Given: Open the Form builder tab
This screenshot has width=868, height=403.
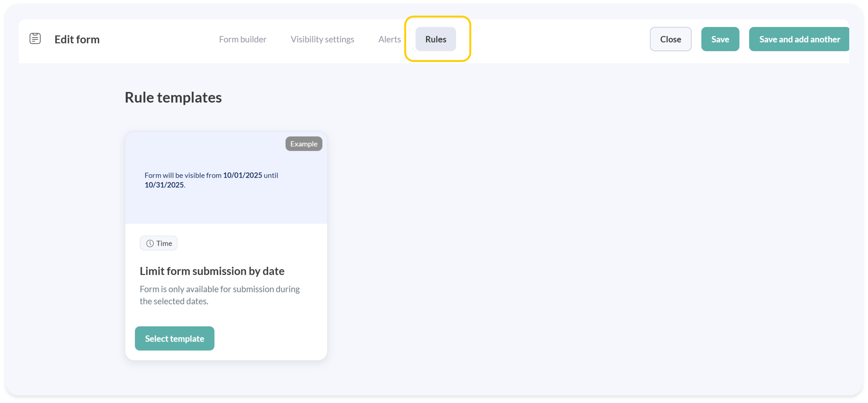Looking at the screenshot, I should coord(243,39).
